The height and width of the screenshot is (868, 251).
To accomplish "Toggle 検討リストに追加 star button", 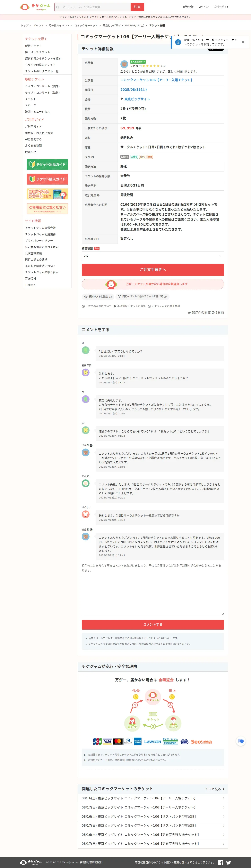I will click(x=98, y=297).
